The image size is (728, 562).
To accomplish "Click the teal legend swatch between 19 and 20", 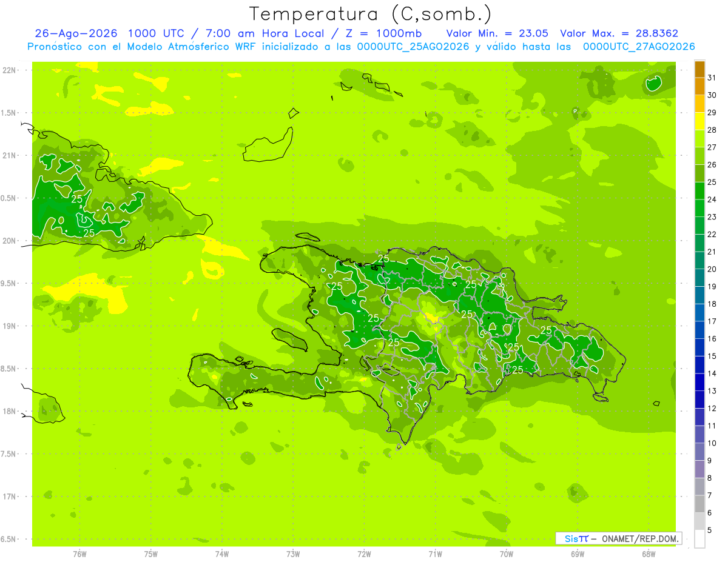I will pos(699,278).
